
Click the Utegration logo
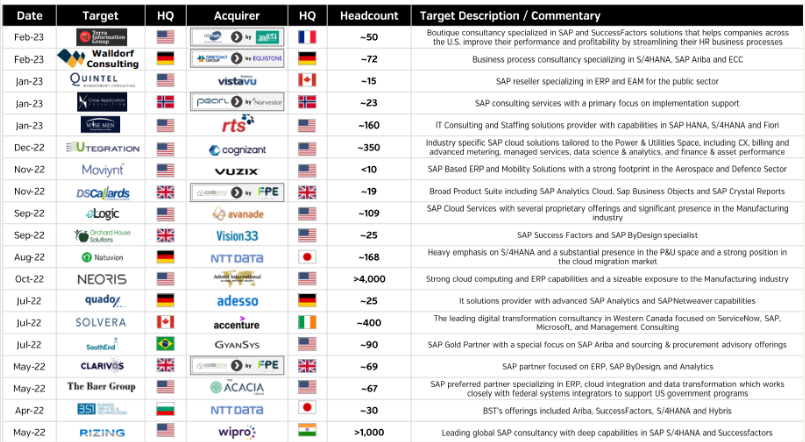(x=103, y=148)
